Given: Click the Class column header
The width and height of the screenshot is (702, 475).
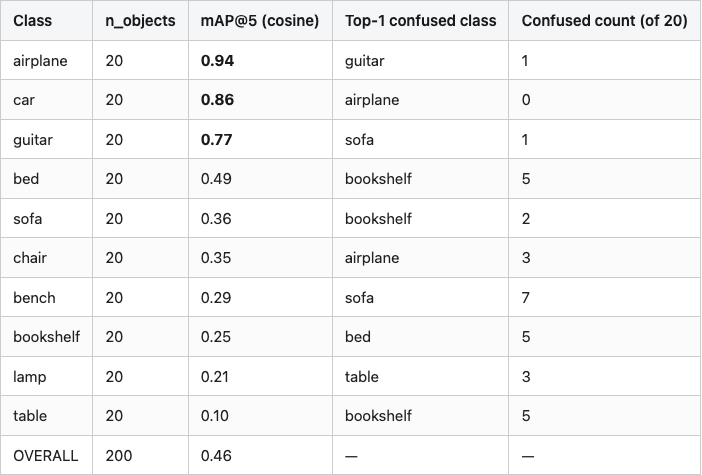Looking at the screenshot, I should click(x=32, y=21).
